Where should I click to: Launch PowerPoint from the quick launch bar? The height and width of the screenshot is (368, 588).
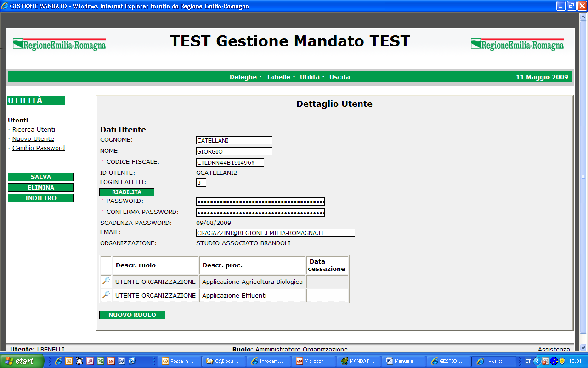click(111, 361)
